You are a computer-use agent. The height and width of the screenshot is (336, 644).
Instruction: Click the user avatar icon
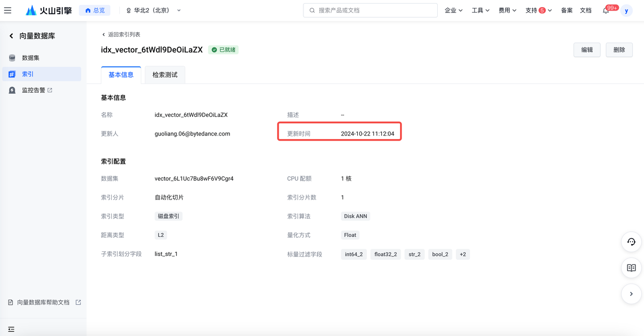[626, 11]
